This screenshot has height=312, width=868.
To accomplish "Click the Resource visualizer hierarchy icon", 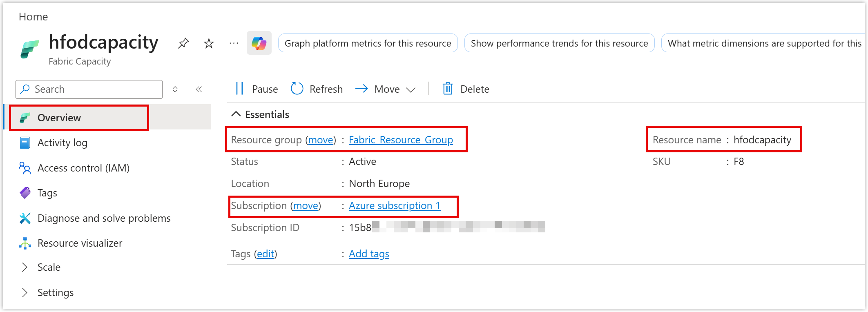I will [x=25, y=243].
